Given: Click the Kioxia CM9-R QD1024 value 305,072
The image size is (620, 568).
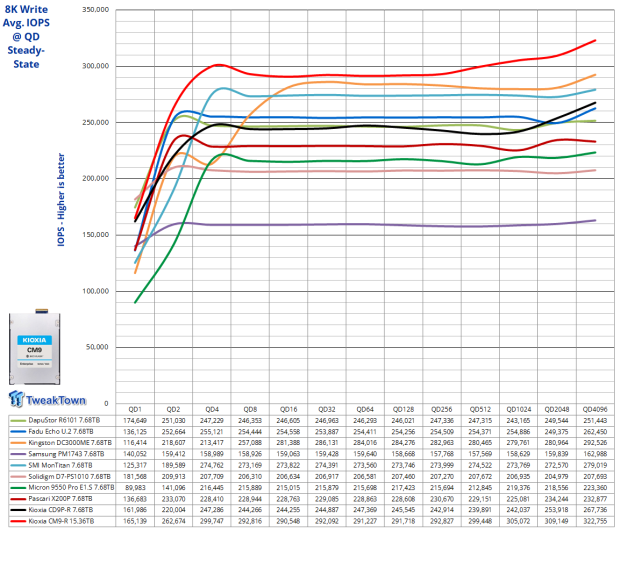Looking at the screenshot, I should 518,521.
